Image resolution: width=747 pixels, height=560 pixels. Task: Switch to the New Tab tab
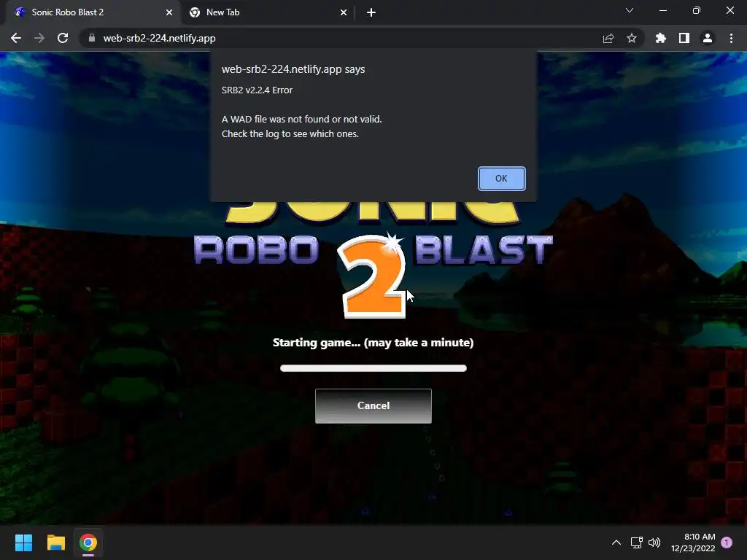(268, 12)
